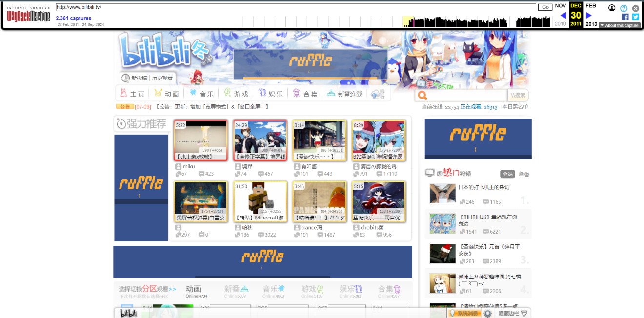Close the Wayback toolbar with the X icon

tap(635, 8)
